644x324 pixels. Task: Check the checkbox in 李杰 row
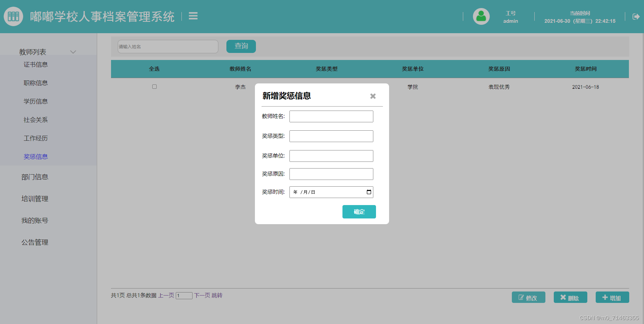coord(154,87)
